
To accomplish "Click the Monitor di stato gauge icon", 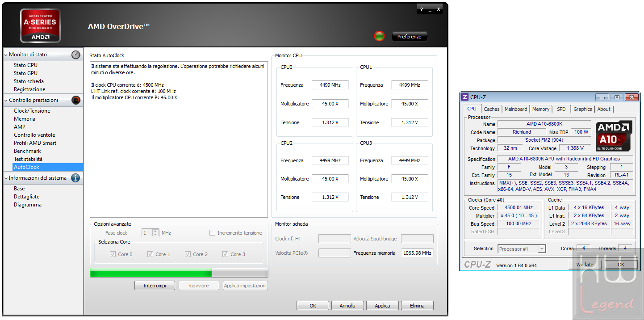I will point(76,55).
